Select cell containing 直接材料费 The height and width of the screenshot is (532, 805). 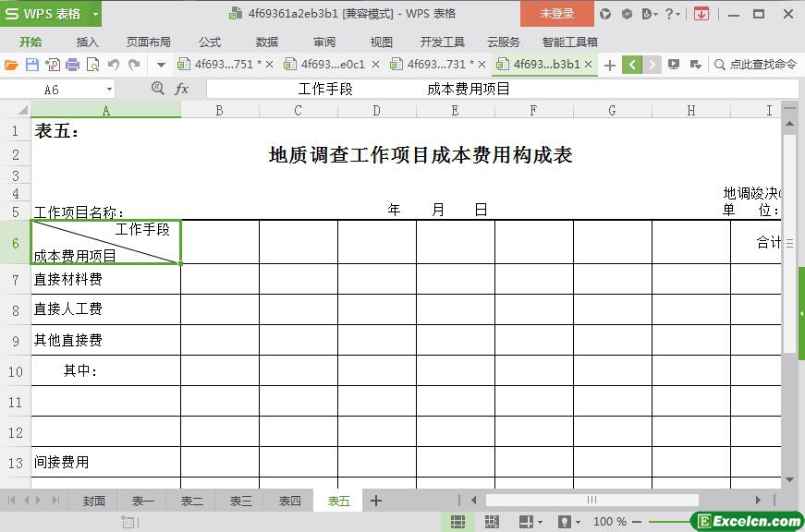click(105, 279)
